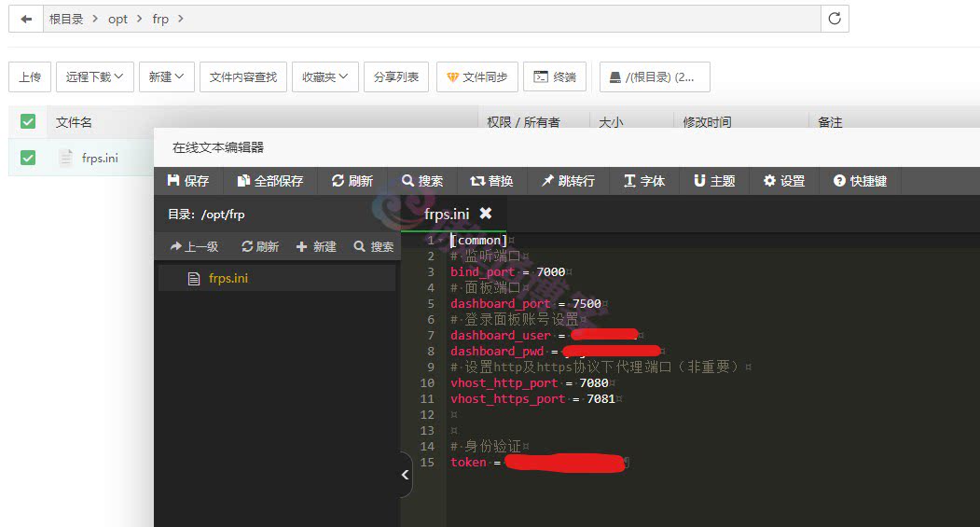Click line 1 [common] in editor
This screenshot has height=527, width=980.
click(x=478, y=240)
